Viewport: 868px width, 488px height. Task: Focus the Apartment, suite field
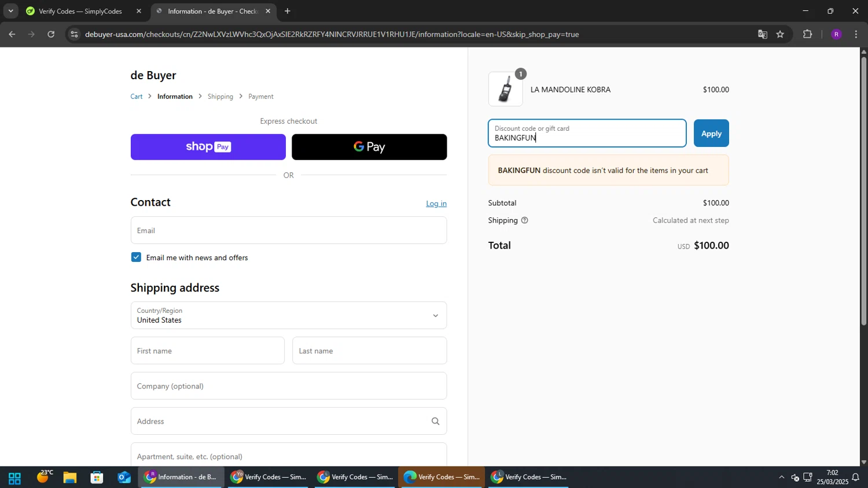[x=289, y=455]
